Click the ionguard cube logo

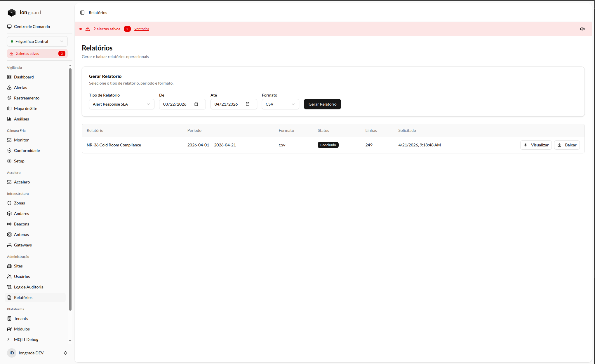(x=12, y=13)
